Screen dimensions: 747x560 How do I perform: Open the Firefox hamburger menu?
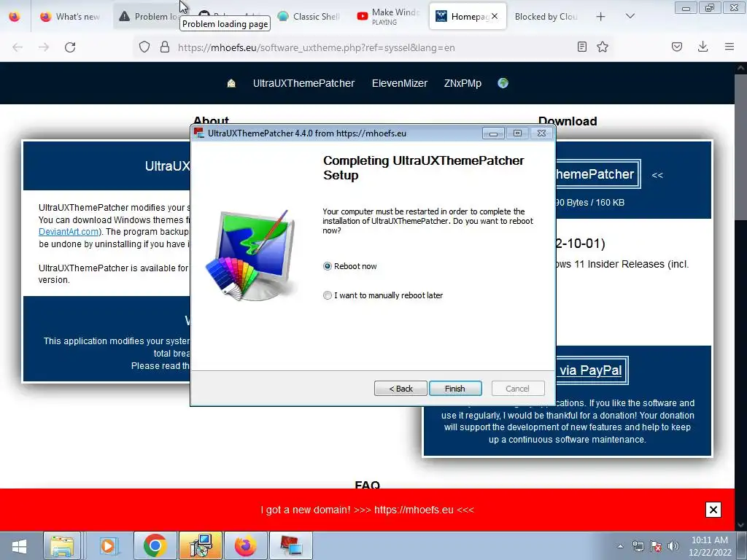coord(729,47)
